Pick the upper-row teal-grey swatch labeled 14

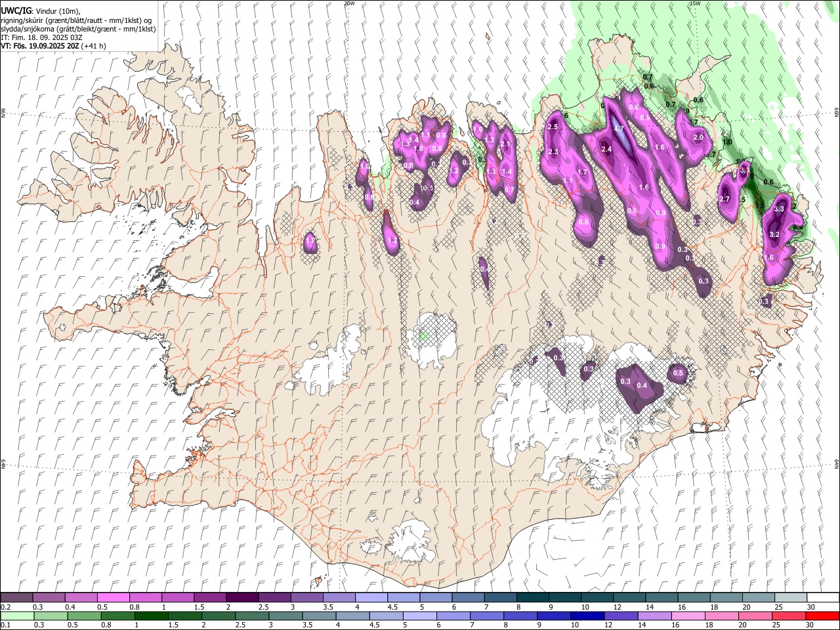click(662, 598)
